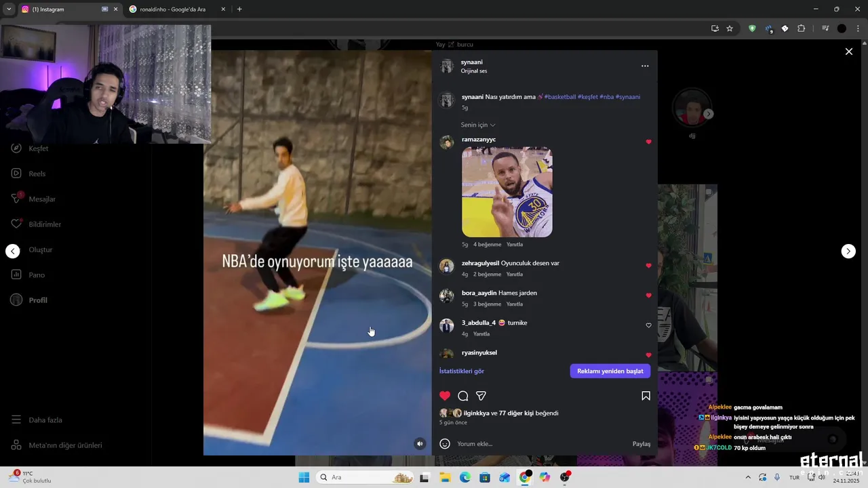This screenshot has width=868, height=488.
Task: Switch TUR keyboard language
Action: (x=794, y=477)
